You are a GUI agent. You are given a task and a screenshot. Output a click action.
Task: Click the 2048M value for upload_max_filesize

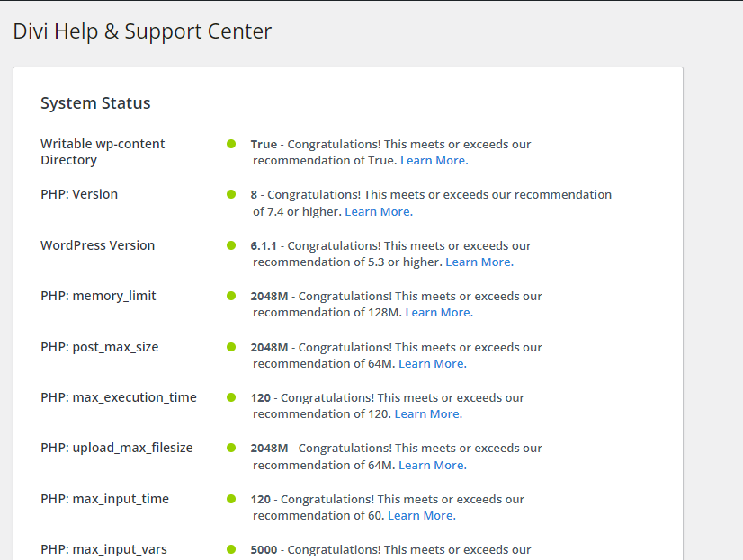point(269,449)
